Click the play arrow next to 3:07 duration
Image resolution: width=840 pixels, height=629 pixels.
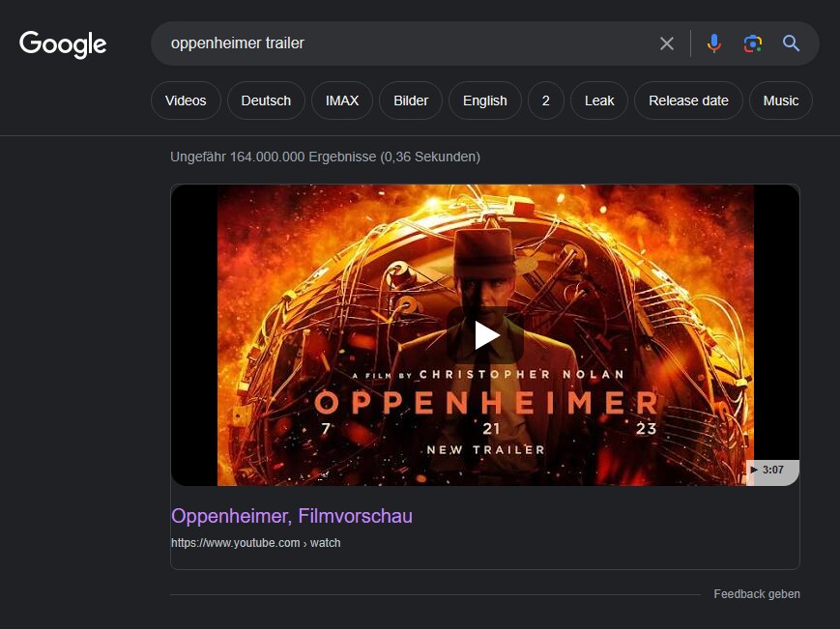(x=756, y=471)
